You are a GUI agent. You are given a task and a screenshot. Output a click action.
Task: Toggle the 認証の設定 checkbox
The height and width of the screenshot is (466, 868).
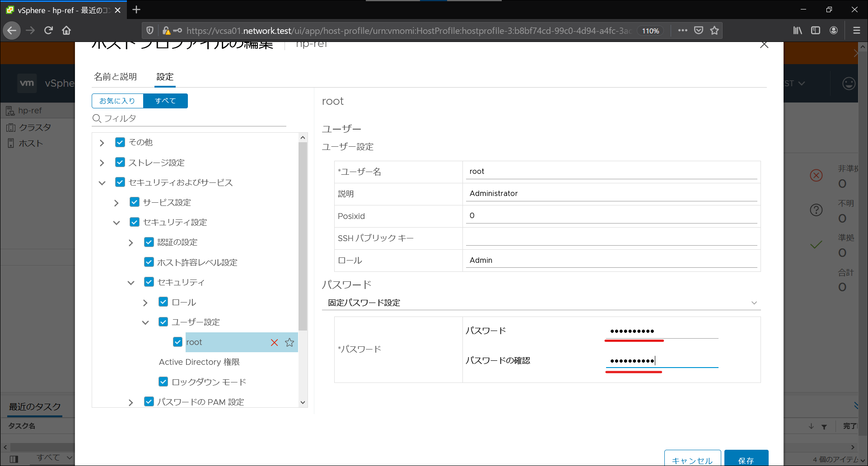click(x=149, y=242)
